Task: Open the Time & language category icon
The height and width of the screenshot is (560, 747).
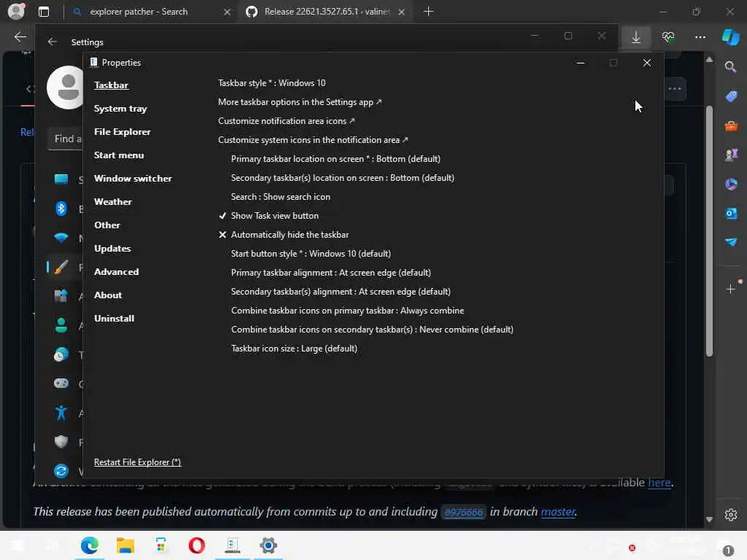Action: (61, 355)
